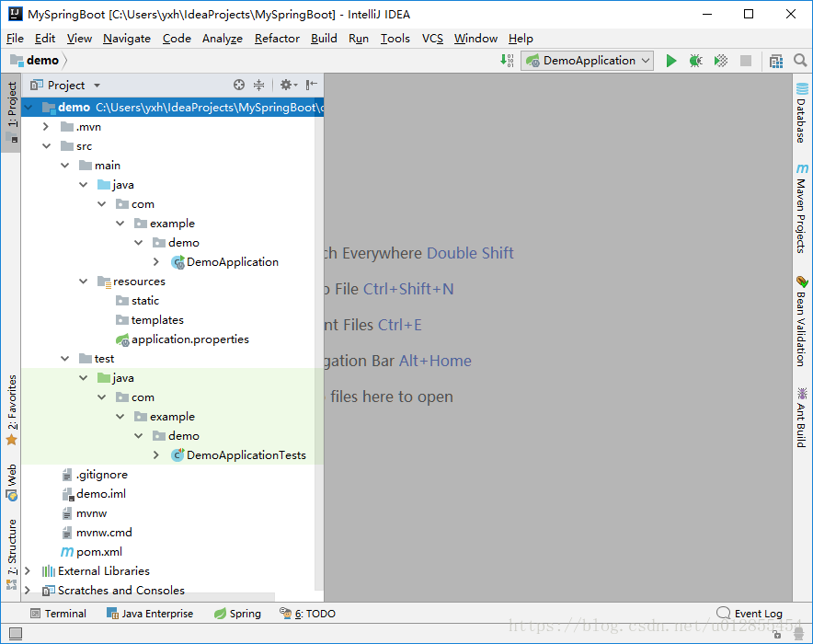Expand DemoApplication class node
The image size is (813, 644).
coord(156,262)
